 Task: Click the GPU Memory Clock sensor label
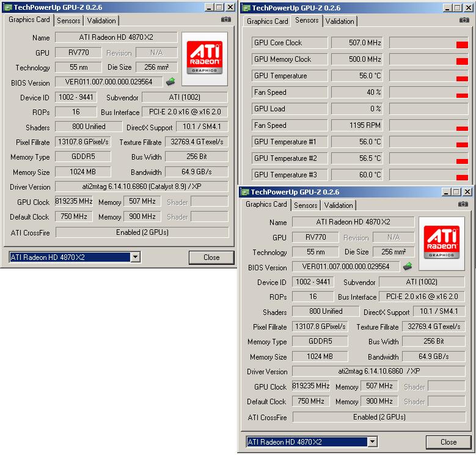coord(290,59)
